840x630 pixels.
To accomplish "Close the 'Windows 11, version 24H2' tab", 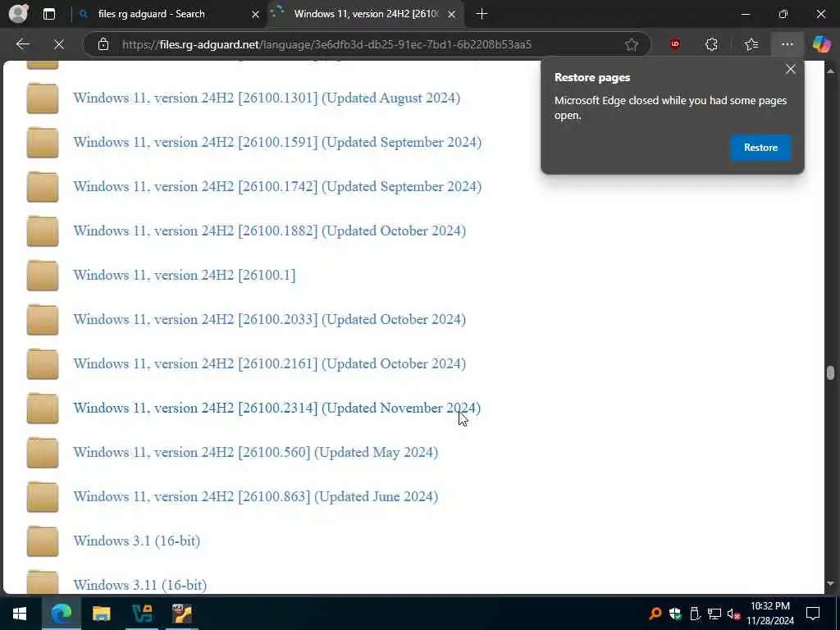I will [452, 15].
